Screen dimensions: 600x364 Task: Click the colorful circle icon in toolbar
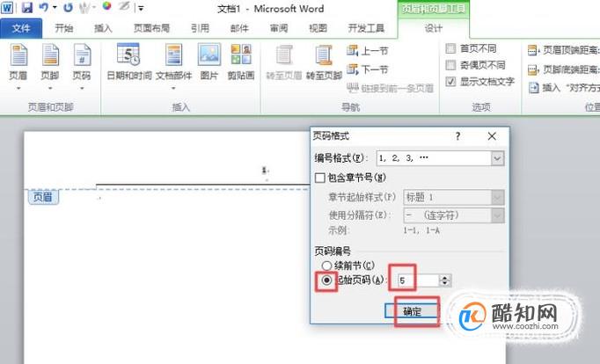(106, 6)
